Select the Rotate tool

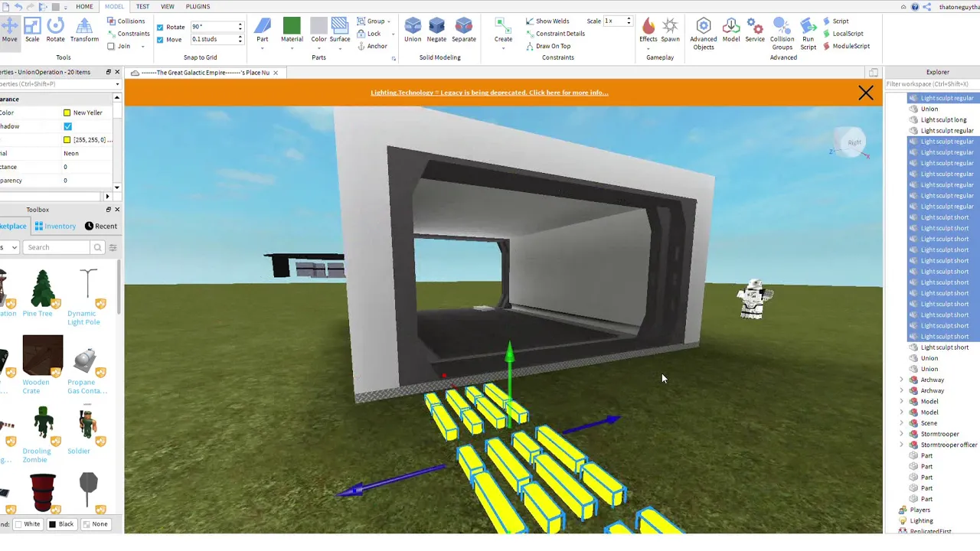pos(55,30)
